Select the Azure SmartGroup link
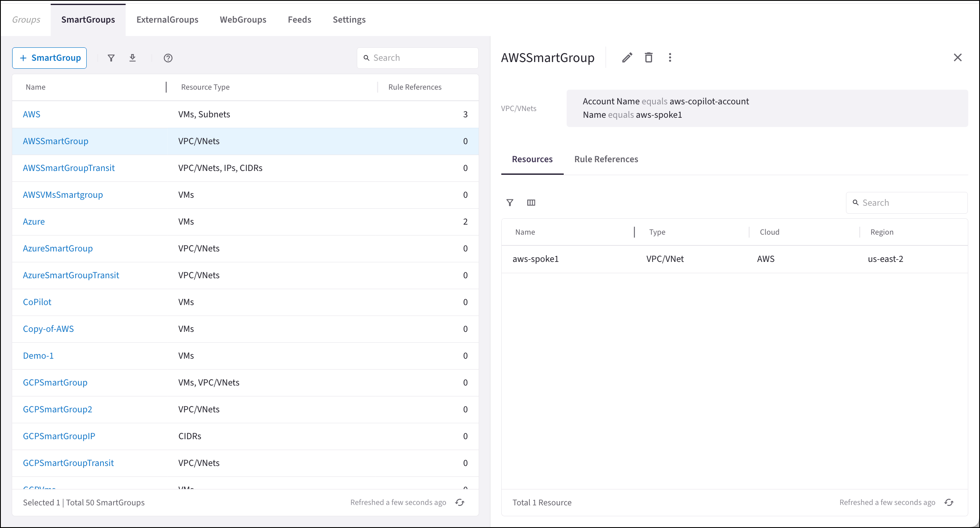 [x=34, y=221]
